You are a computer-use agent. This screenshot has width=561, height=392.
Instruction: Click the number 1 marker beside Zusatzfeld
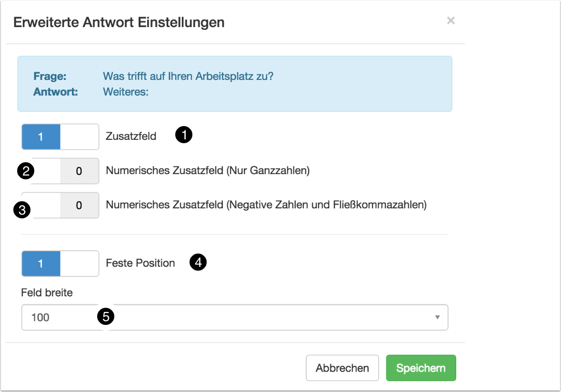[184, 135]
